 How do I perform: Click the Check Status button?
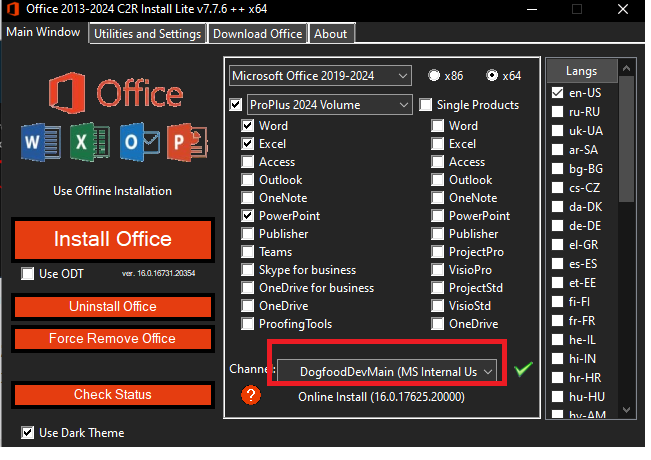click(x=113, y=394)
